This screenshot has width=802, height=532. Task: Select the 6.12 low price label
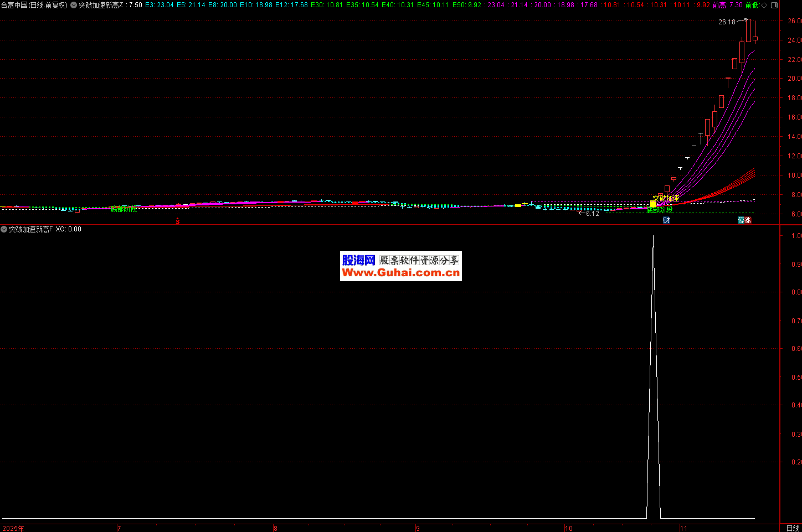pos(592,214)
